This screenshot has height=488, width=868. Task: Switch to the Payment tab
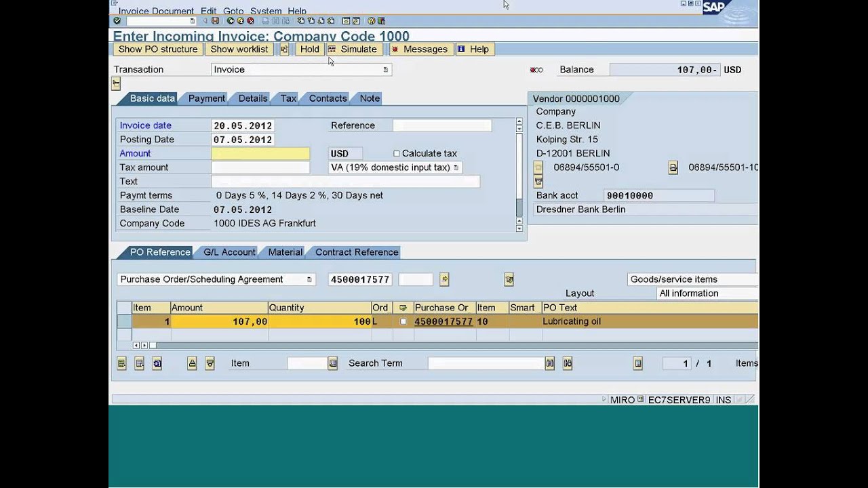click(206, 98)
